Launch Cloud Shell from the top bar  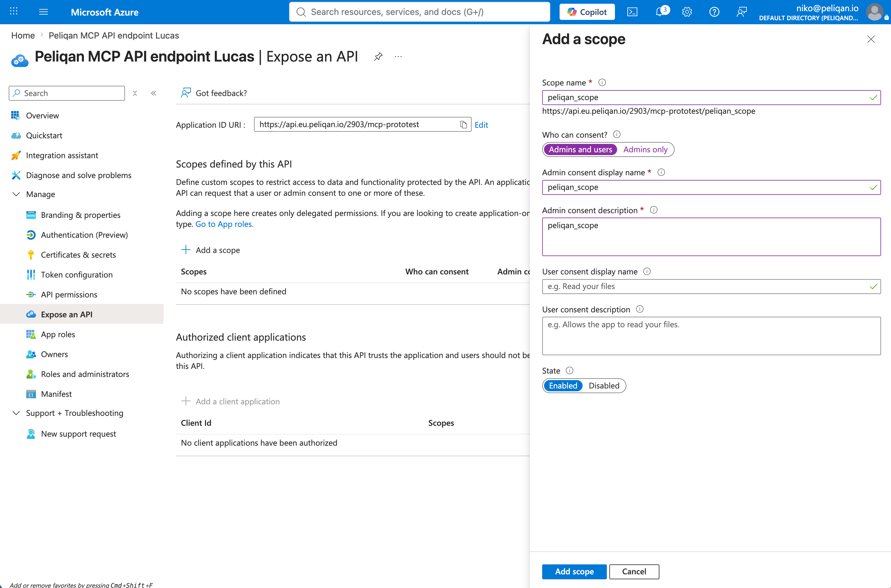pos(632,12)
